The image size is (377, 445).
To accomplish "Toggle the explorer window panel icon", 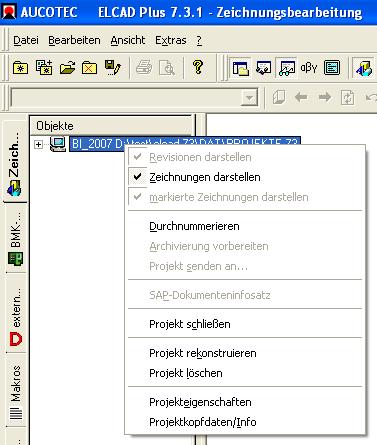I will coord(241,68).
